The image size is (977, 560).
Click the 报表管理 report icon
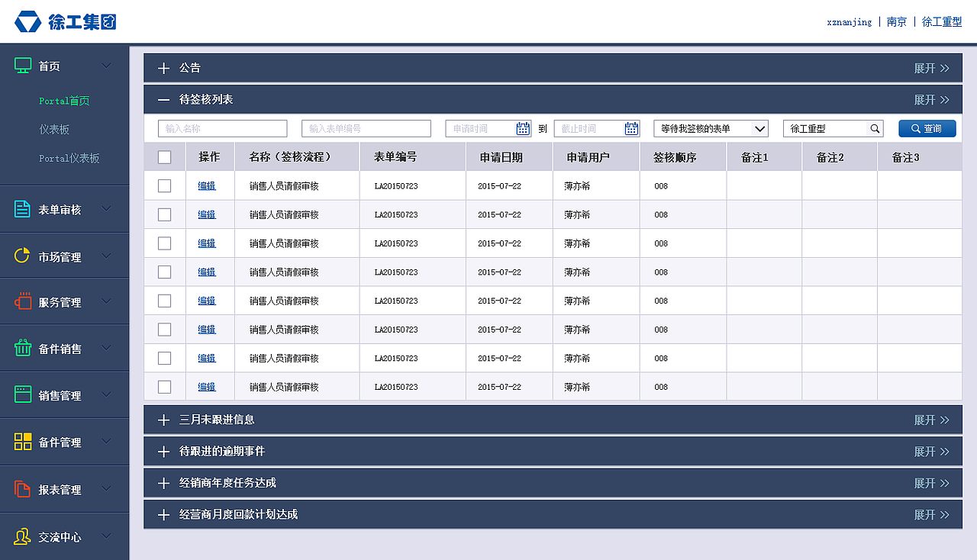point(21,488)
